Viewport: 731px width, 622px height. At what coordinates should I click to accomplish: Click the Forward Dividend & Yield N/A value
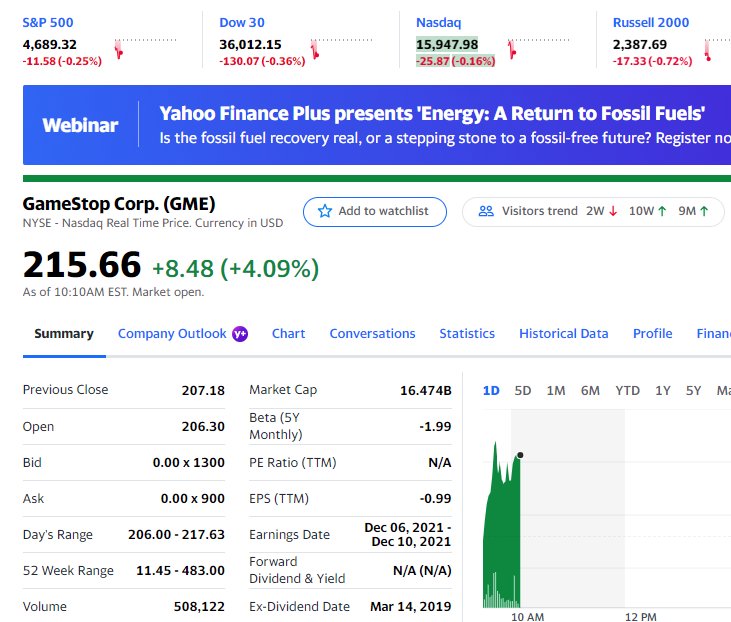422,570
